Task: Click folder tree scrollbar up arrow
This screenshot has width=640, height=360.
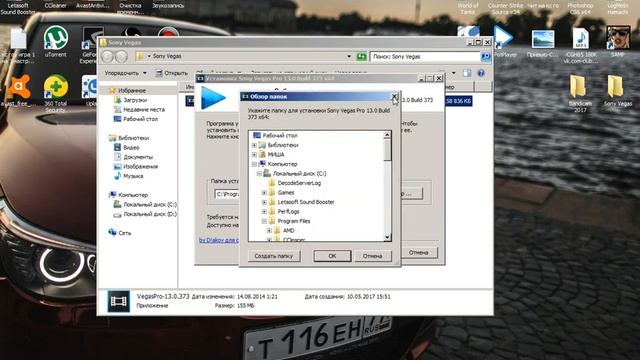Action: click(x=387, y=135)
